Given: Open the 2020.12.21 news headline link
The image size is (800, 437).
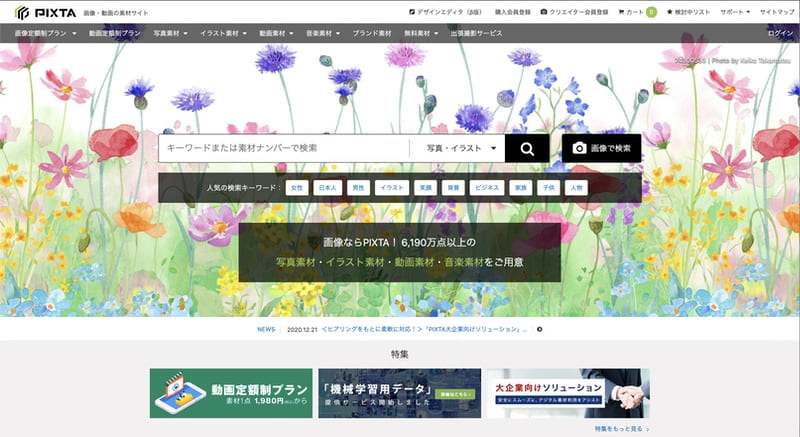Looking at the screenshot, I should tap(424, 329).
